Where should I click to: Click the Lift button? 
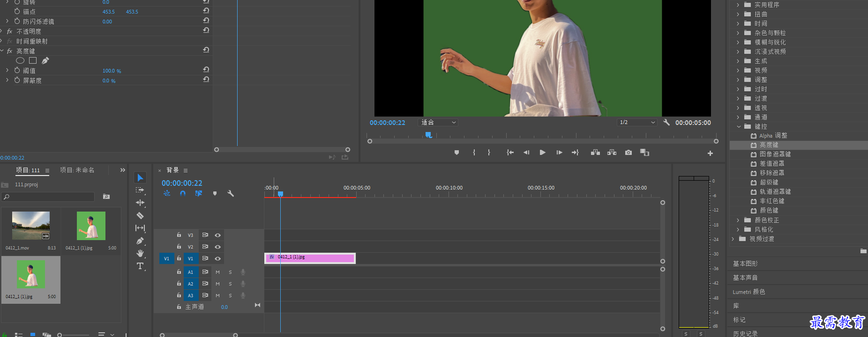(x=595, y=153)
